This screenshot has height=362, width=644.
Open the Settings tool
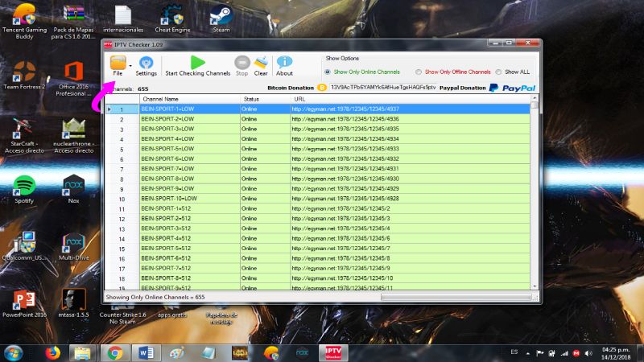click(146, 66)
